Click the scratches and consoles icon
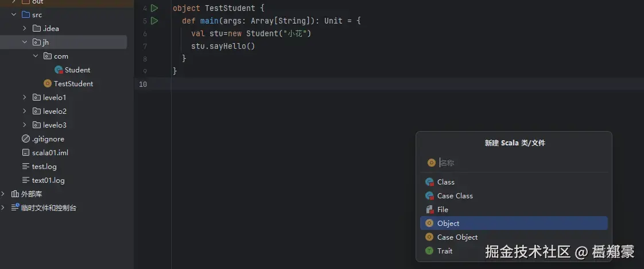644x269 pixels. point(15,207)
